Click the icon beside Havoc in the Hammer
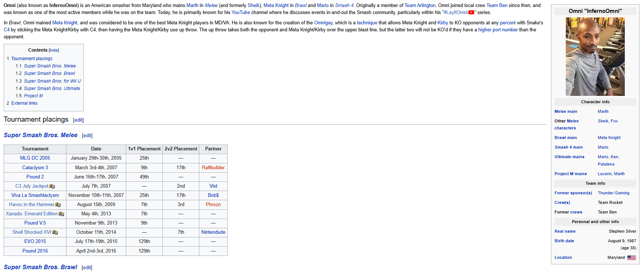The image size is (644, 271). pyautogui.click(x=58, y=205)
